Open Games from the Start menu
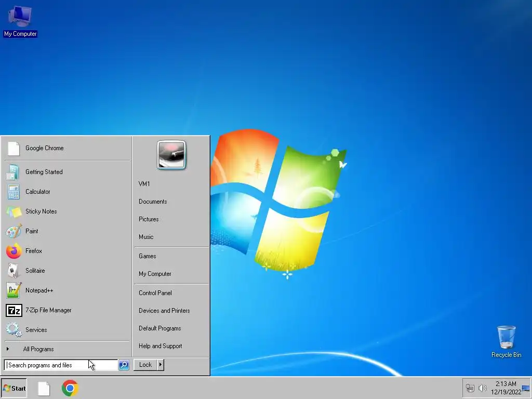532x399 pixels. pos(147,256)
